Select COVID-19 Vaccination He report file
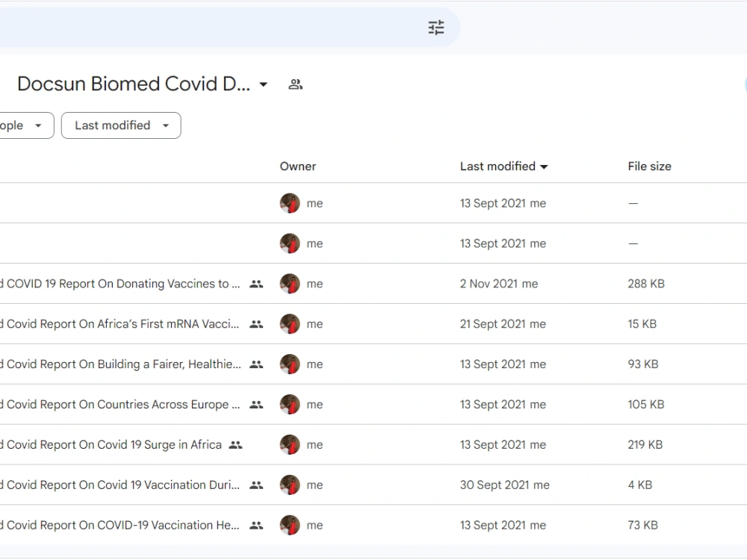 (x=120, y=525)
